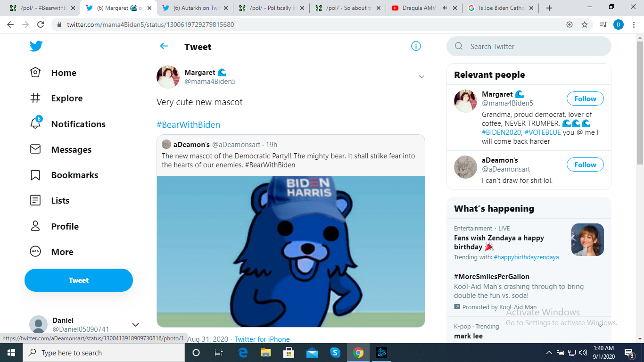Open Cortana circle on taskbar
The height and width of the screenshot is (362, 644).
click(196, 353)
